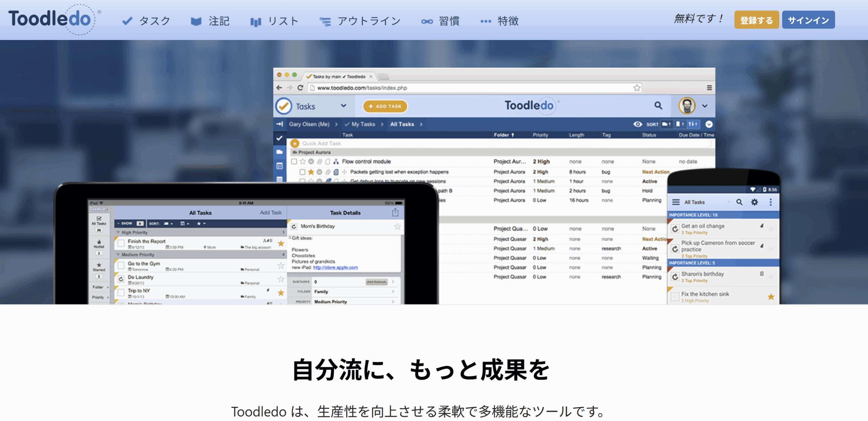Click the blue サインイン button

[808, 20]
